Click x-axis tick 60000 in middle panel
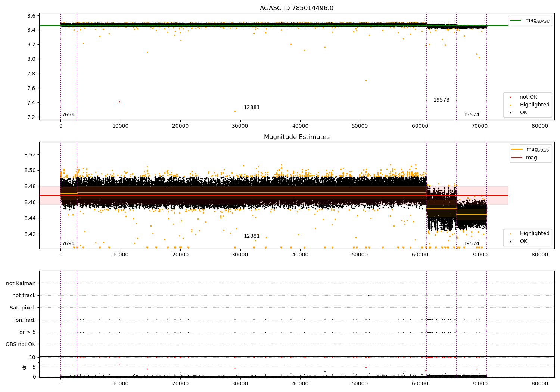The height and width of the screenshot is (392, 560). [x=420, y=255]
